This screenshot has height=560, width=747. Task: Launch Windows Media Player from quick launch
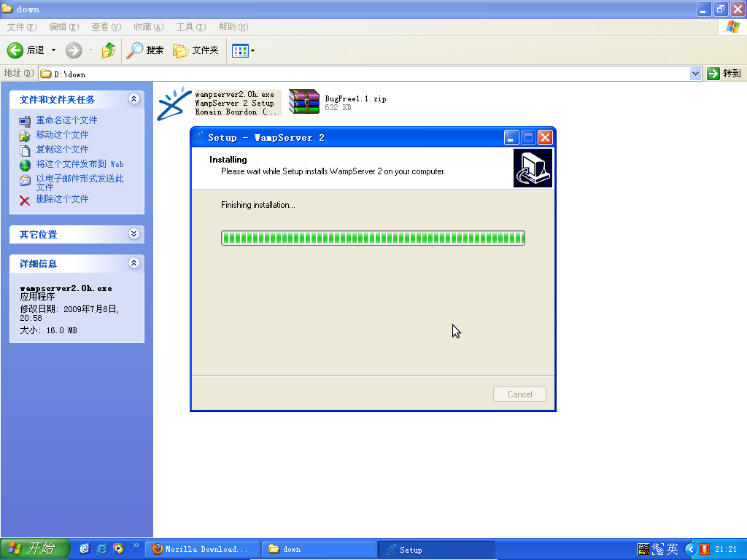coord(119,548)
